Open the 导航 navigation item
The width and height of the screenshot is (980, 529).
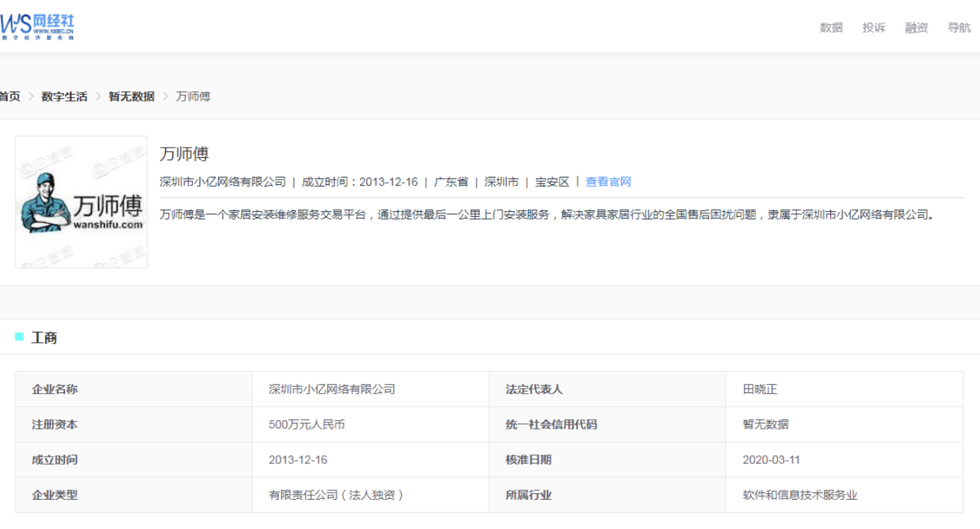959,28
